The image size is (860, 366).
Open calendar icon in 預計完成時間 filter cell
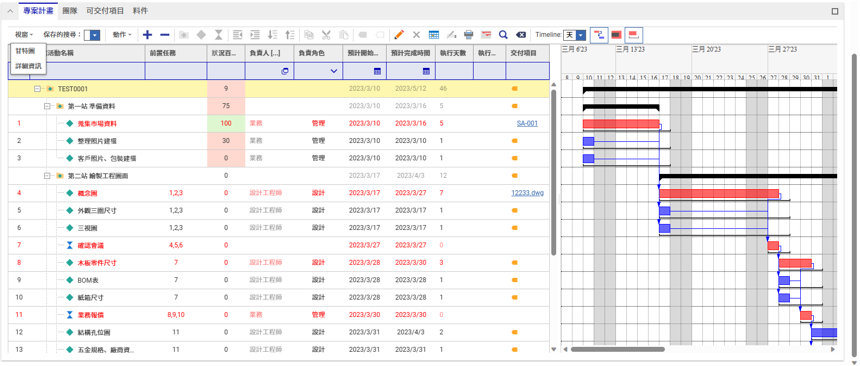pyautogui.click(x=426, y=71)
